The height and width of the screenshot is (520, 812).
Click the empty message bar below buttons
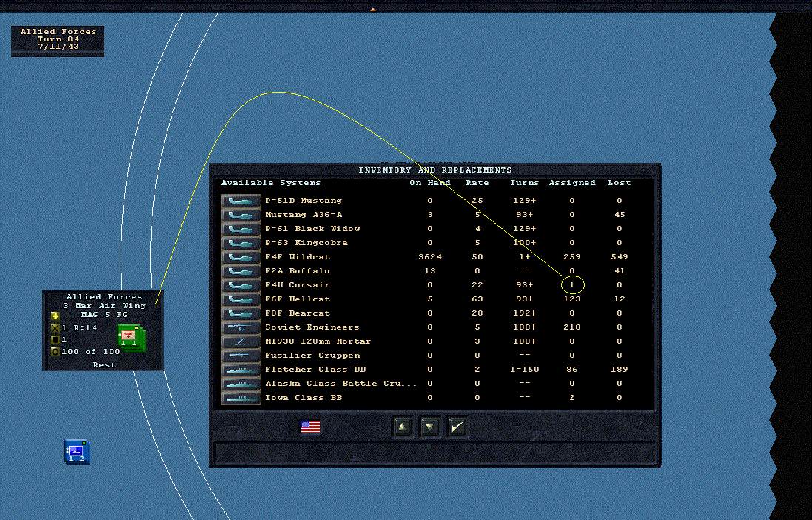pos(434,453)
